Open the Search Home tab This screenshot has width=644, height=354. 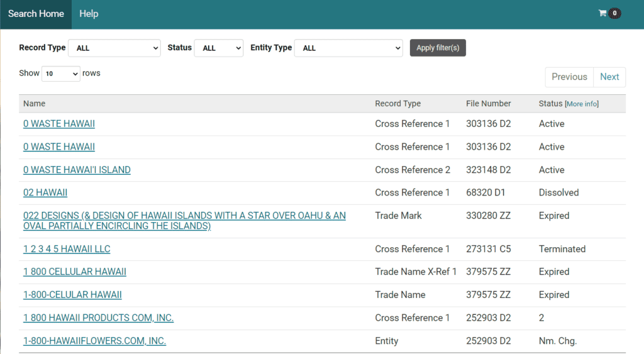[x=36, y=14]
